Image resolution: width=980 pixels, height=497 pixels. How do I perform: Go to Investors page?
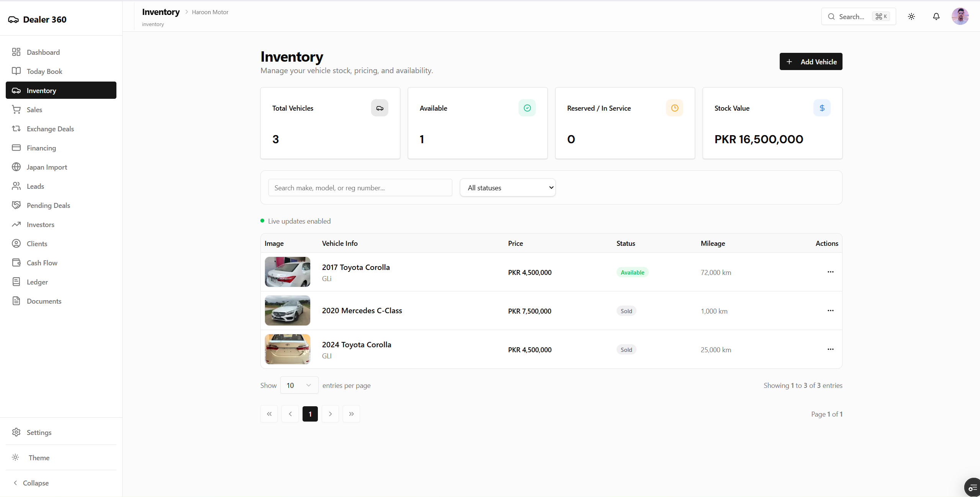(x=61, y=224)
